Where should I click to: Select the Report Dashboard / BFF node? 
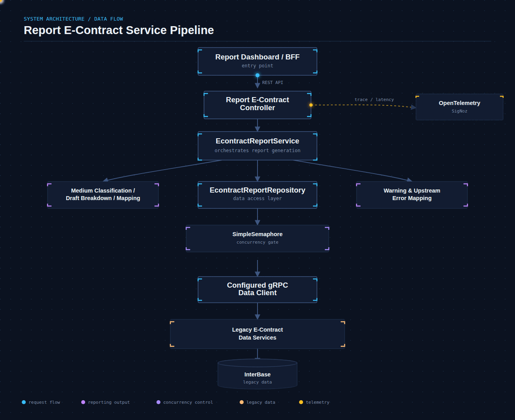(x=257, y=61)
